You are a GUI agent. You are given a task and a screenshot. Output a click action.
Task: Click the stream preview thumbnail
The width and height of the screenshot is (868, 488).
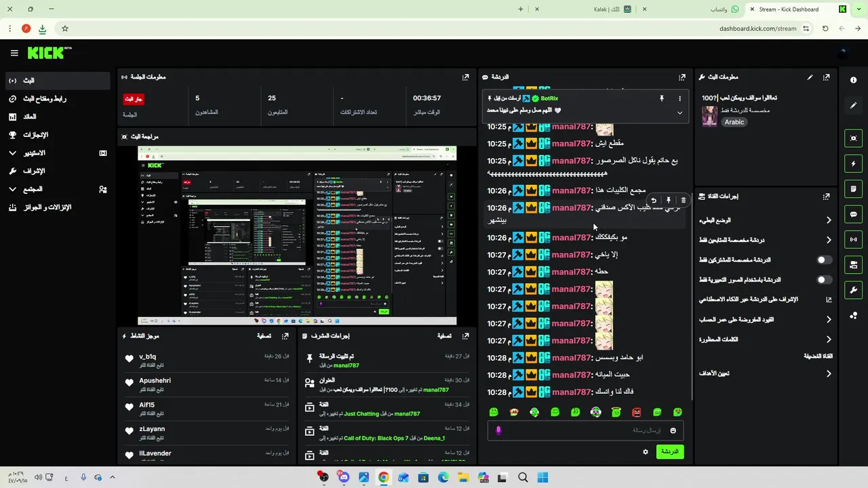tap(297, 235)
